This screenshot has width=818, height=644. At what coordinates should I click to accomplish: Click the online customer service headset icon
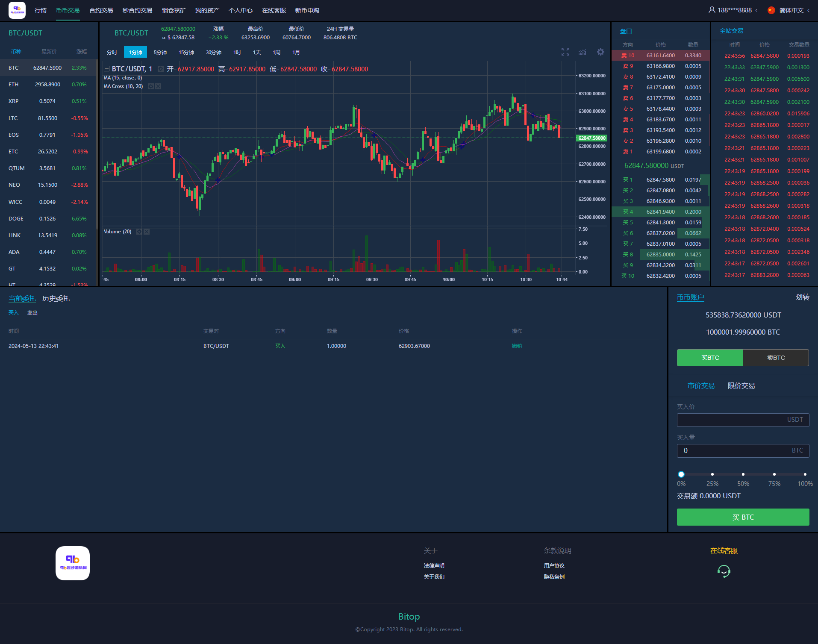point(724,571)
